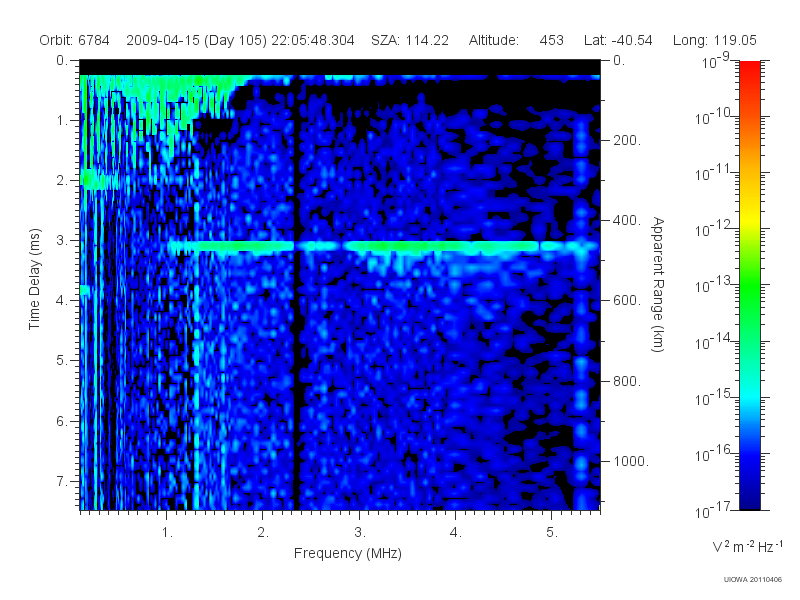Click the SZA: 114.22 header value
Image resolution: width=800 pixels, height=600 pixels.
(x=410, y=40)
